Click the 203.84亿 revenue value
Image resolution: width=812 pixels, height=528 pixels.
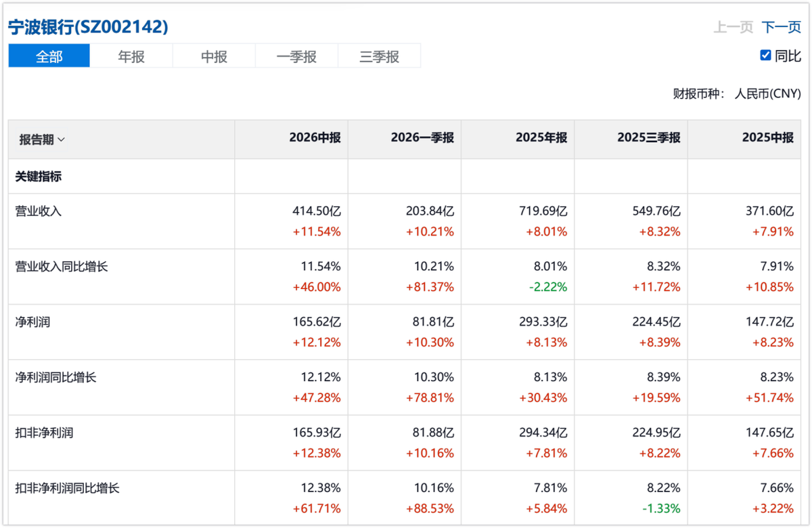tap(430, 211)
